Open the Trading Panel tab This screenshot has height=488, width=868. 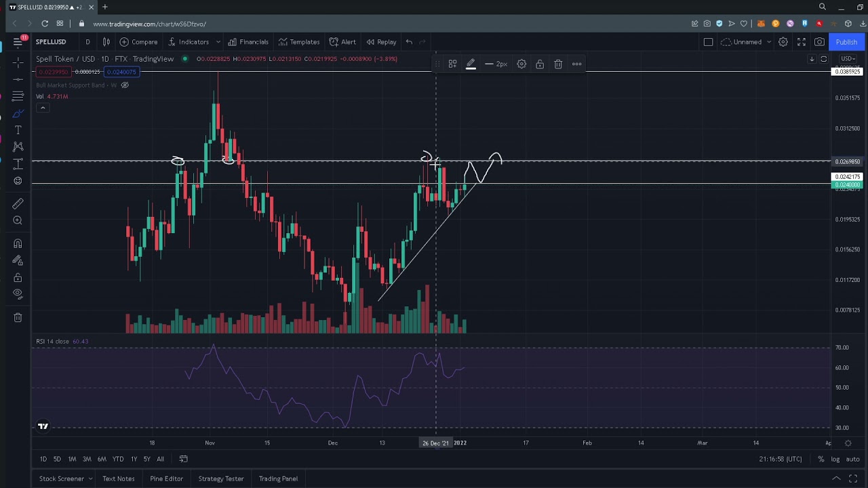(x=278, y=479)
